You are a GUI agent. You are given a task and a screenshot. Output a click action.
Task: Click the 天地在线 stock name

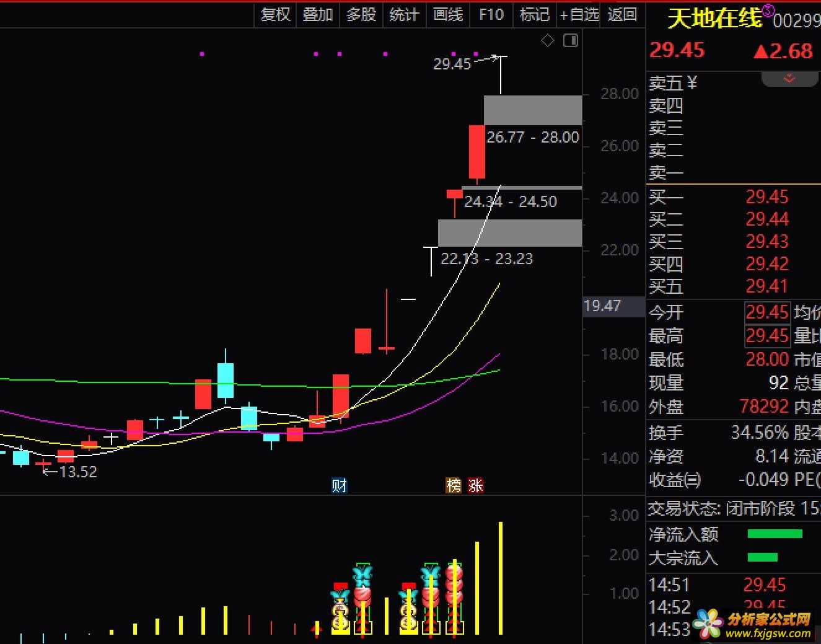tap(714, 18)
